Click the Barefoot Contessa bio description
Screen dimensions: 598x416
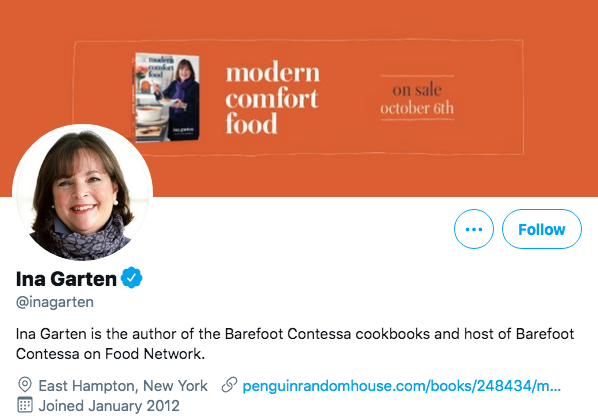coord(295,344)
